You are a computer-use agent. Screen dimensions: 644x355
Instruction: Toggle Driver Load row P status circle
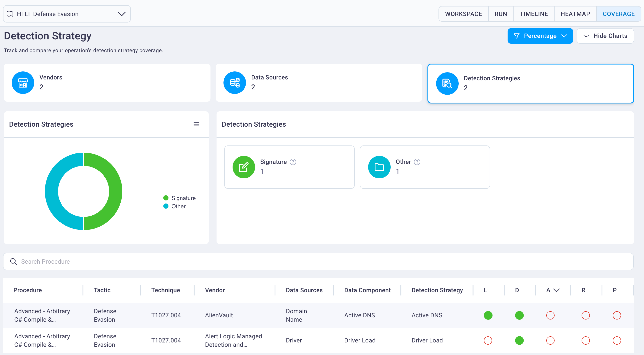pyautogui.click(x=617, y=340)
